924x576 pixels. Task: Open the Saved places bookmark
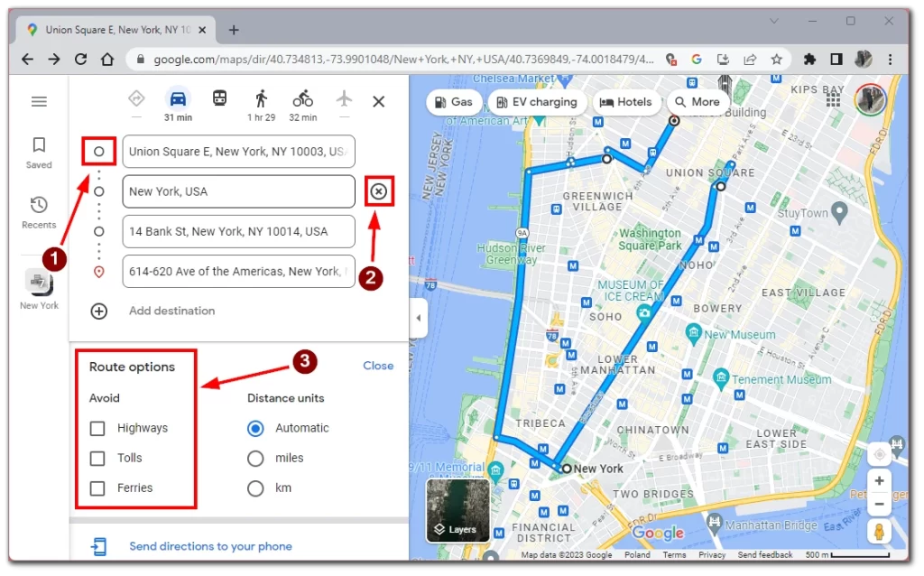click(x=39, y=153)
